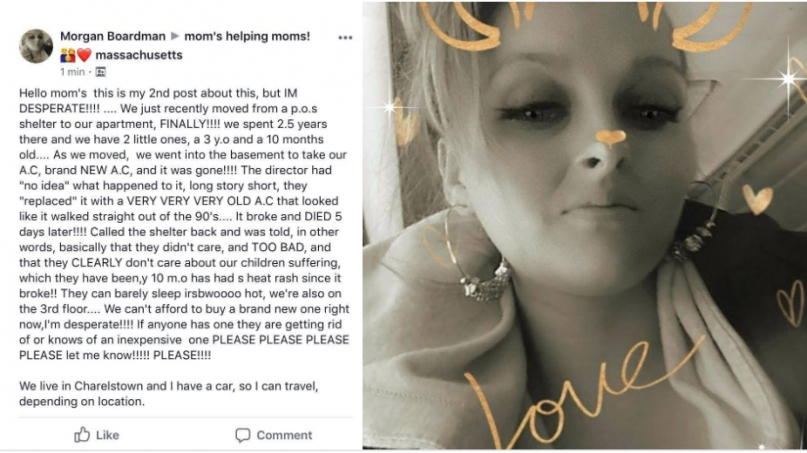Viewport: 807px width, 453px height.
Task: Visit the "mom's helping moms!" group
Action: coord(246,36)
